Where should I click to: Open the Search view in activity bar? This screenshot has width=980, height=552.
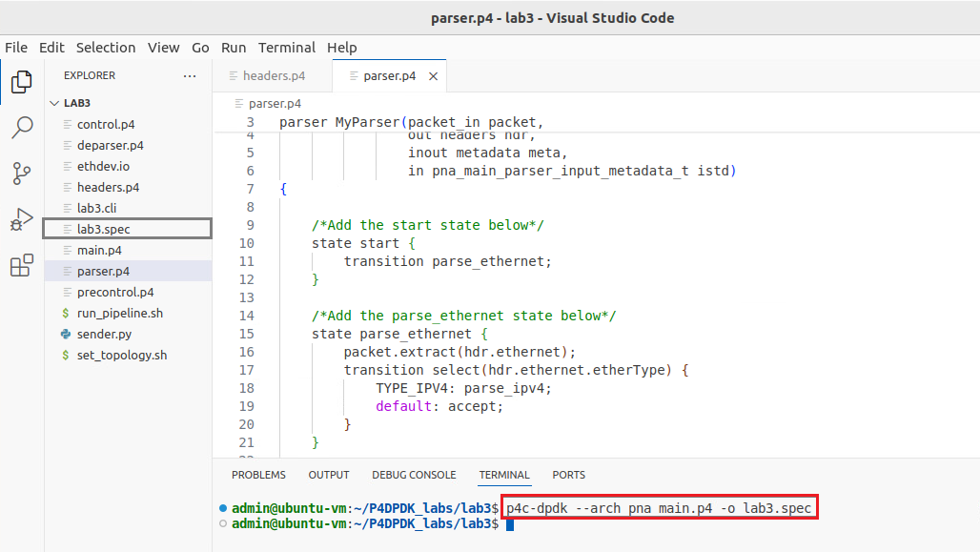point(22,127)
